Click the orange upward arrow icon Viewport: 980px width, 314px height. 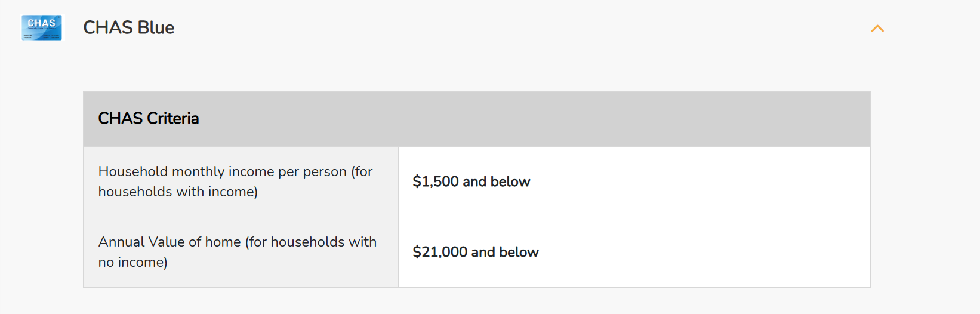click(877, 29)
